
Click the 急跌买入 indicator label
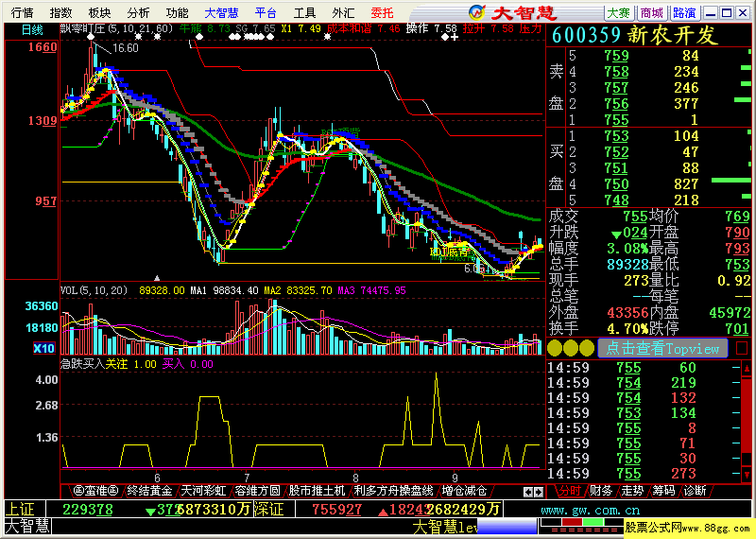tap(82, 364)
